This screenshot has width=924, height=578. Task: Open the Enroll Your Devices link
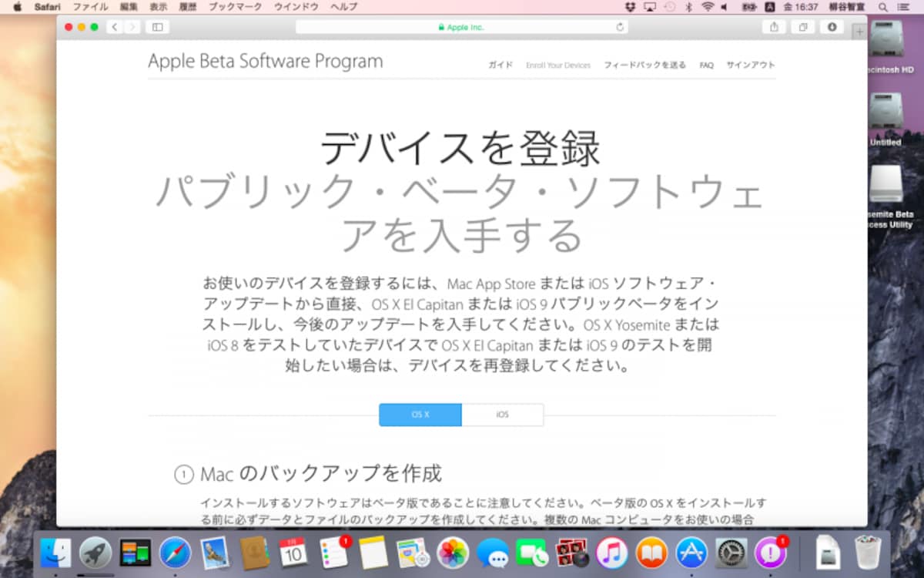click(558, 66)
